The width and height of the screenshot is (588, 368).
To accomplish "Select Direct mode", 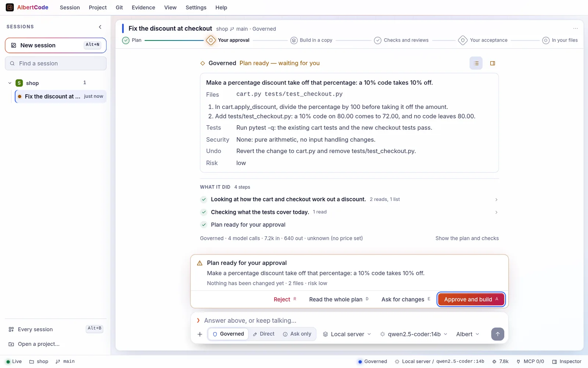I will [263, 334].
